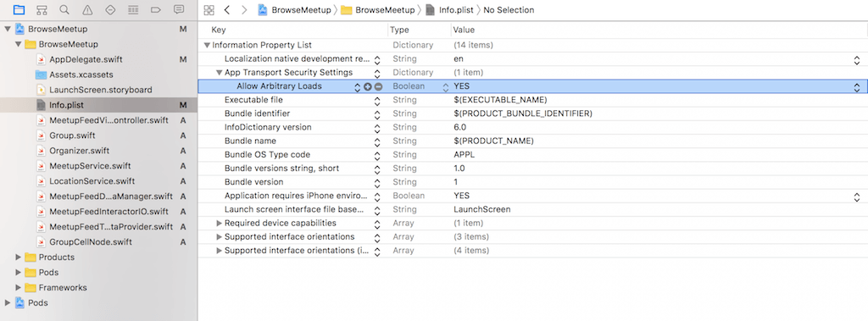Screen dimensions: 868x321
Task: Open the Breakpoint navigator icon
Action: click(156, 9)
